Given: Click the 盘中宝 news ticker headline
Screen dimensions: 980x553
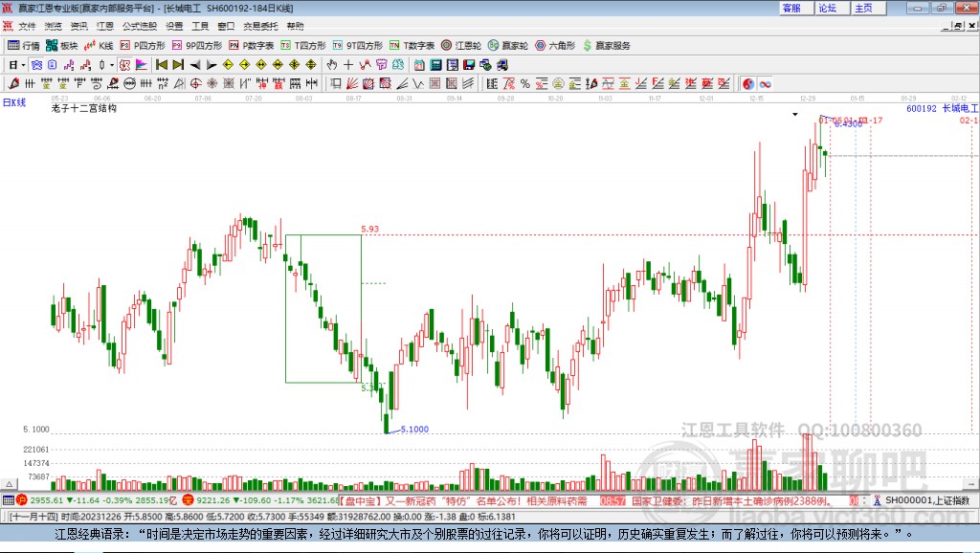Looking at the screenshot, I should (463, 500).
